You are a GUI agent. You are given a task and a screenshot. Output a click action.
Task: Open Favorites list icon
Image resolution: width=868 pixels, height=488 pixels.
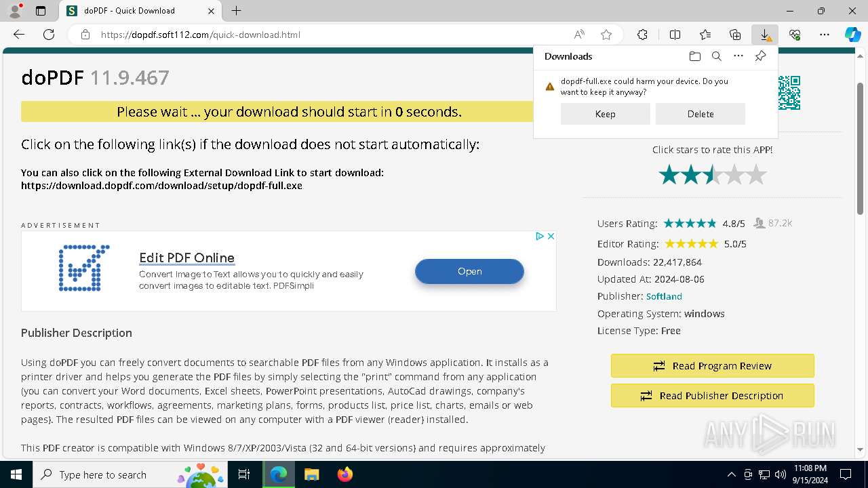point(705,35)
